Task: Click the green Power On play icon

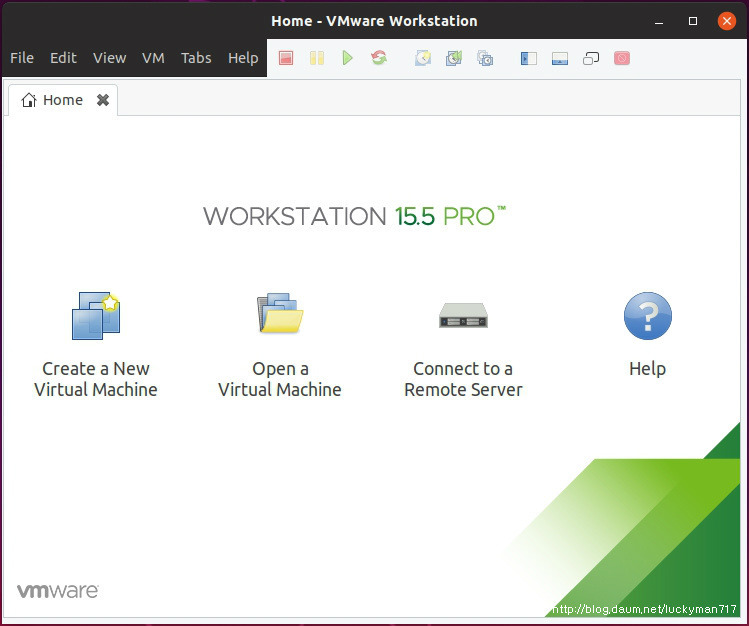Action: coord(348,58)
